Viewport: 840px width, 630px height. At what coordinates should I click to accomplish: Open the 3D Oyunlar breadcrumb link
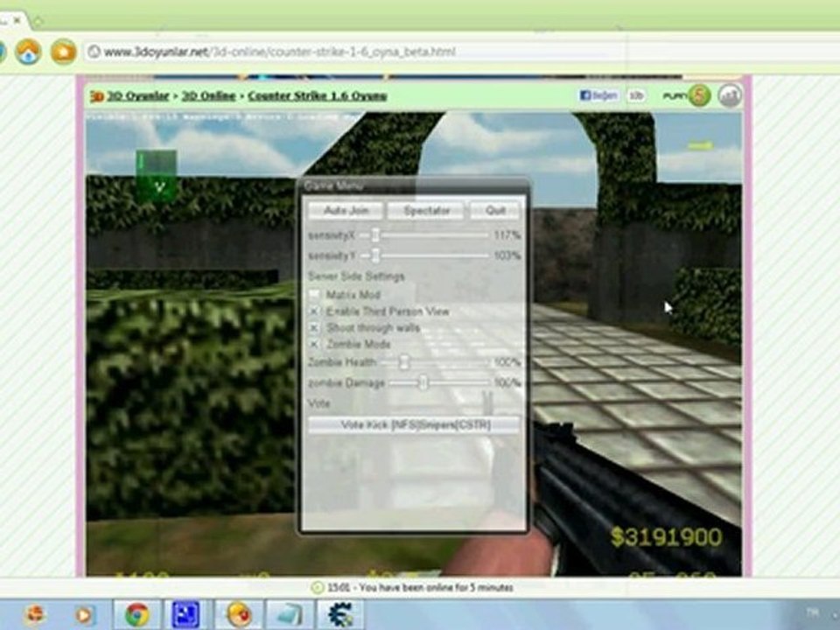[137, 96]
